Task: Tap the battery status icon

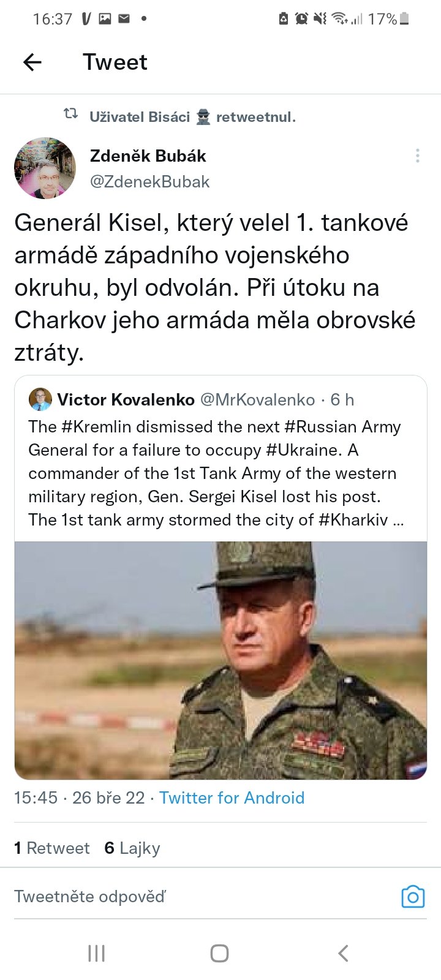Action: pyautogui.click(x=404, y=19)
